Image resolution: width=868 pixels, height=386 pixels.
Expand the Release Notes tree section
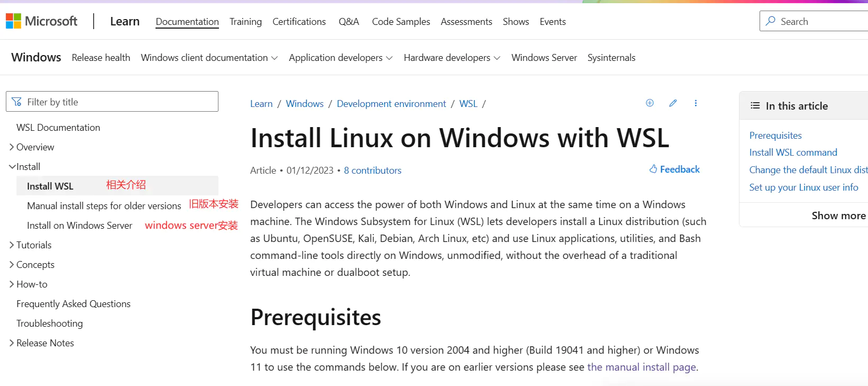[x=42, y=343]
